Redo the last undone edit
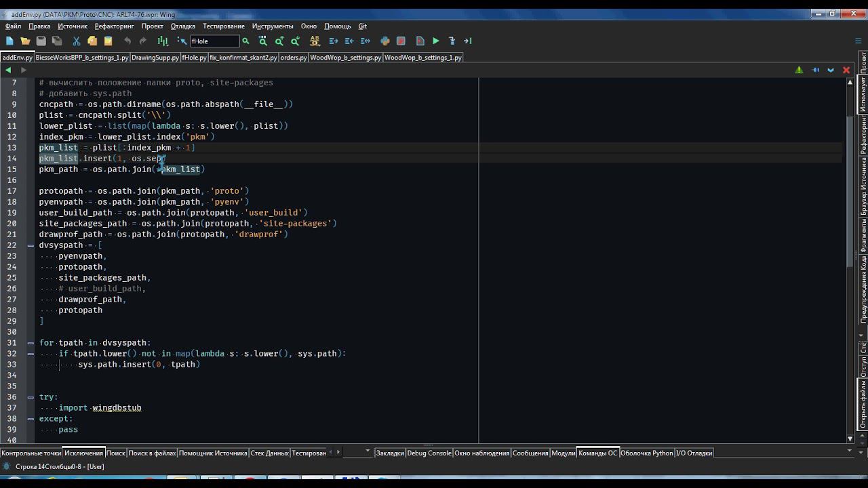The width and height of the screenshot is (868, 488). click(143, 41)
